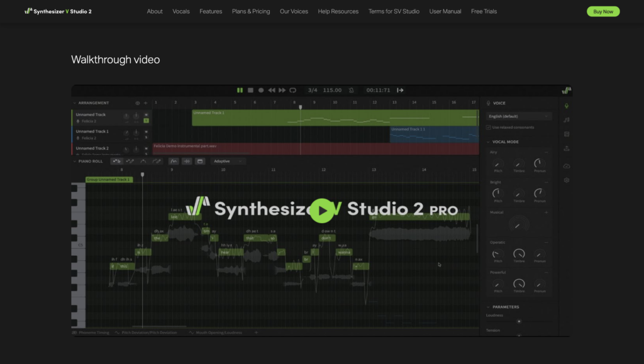Click the Airy Pitch knob
The width and height of the screenshot is (644, 364).
click(498, 163)
